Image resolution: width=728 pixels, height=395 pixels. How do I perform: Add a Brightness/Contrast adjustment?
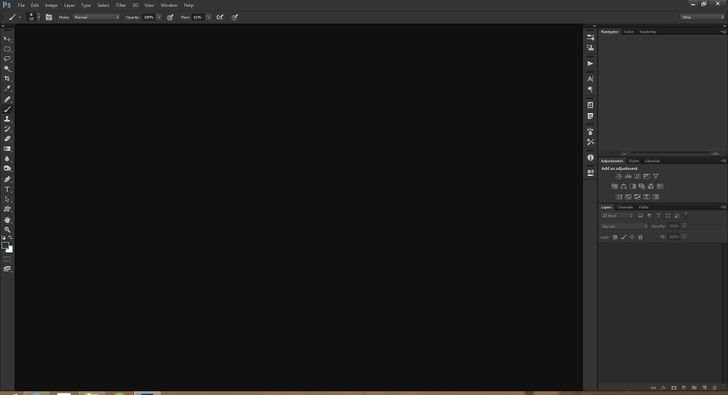pyautogui.click(x=619, y=176)
